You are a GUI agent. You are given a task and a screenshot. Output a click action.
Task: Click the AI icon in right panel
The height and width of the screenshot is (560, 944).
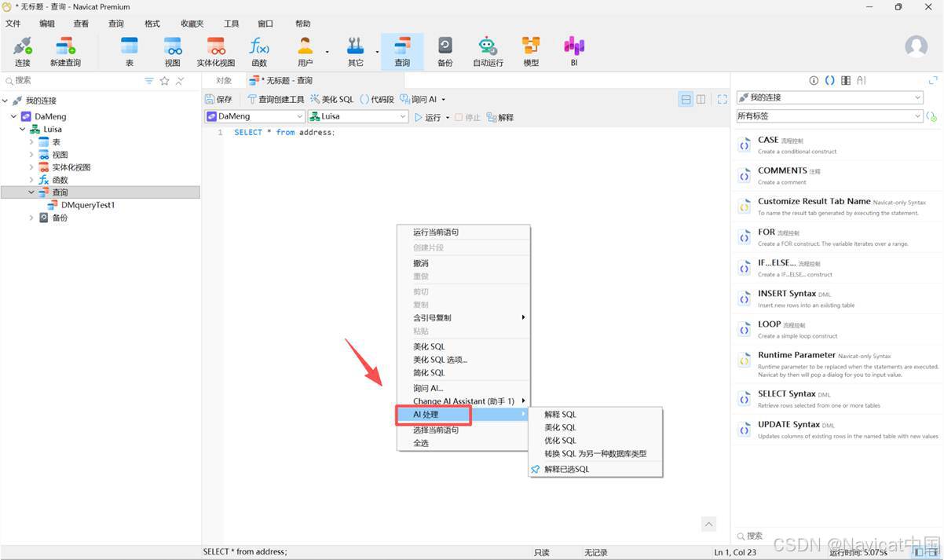(x=862, y=80)
